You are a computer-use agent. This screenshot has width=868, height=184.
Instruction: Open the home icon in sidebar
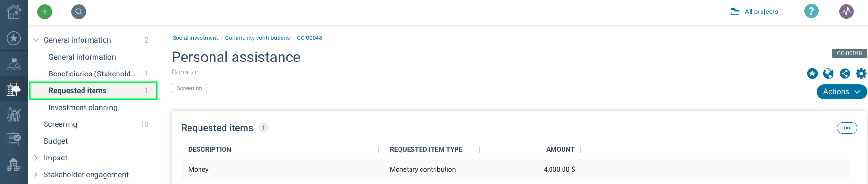[13, 12]
